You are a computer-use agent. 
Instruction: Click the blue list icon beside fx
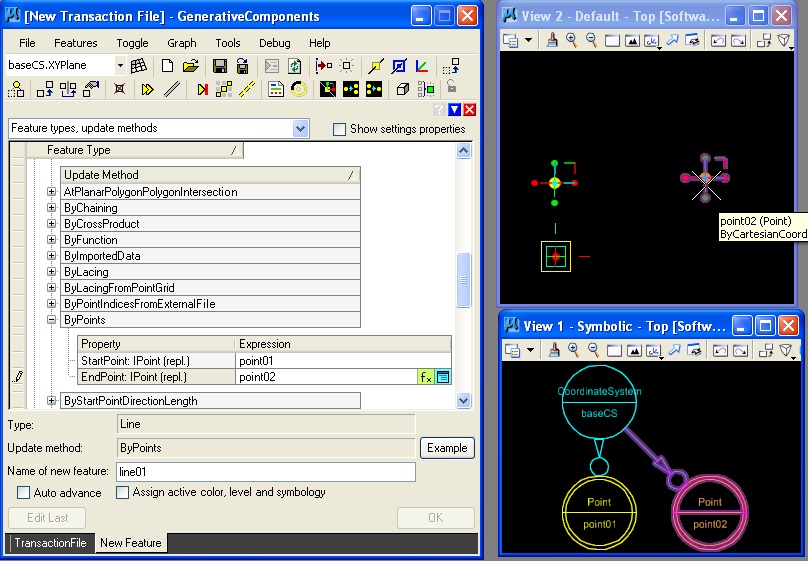[x=443, y=377]
